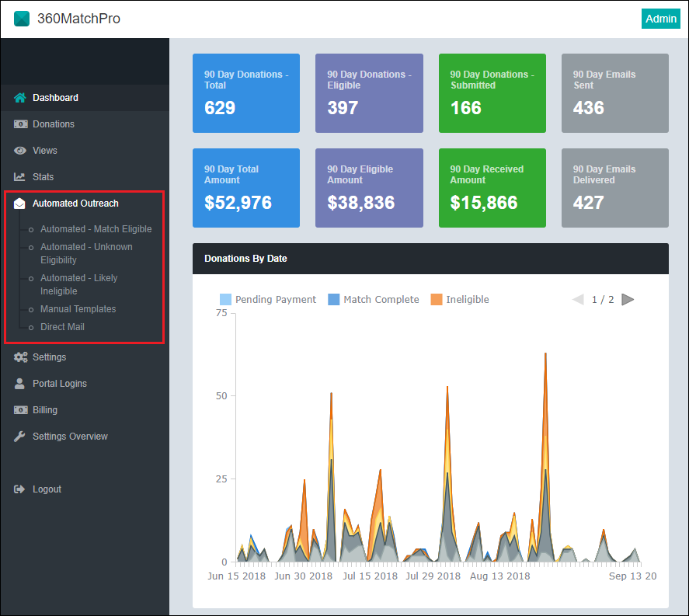Click the Jul 29 2018 axis label
The height and width of the screenshot is (616, 689).
[433, 576]
